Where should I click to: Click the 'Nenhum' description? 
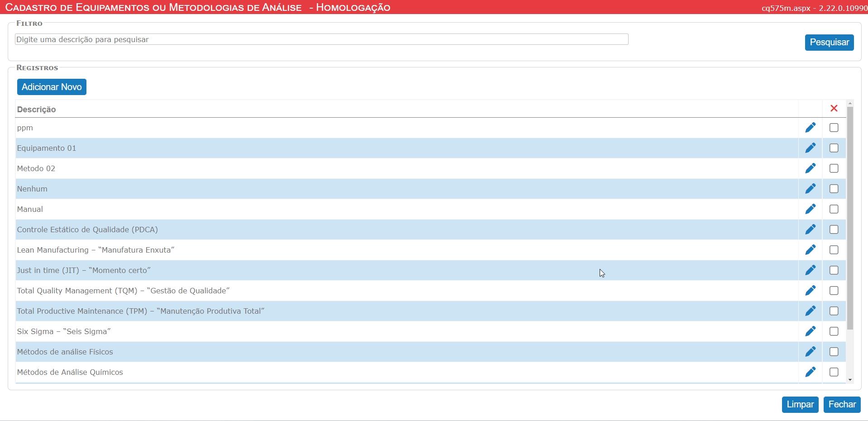(32, 189)
